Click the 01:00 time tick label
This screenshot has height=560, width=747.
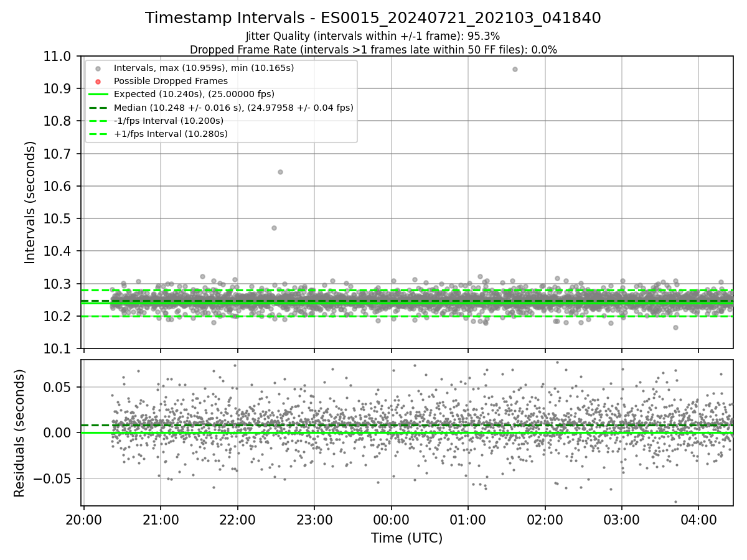(468, 520)
